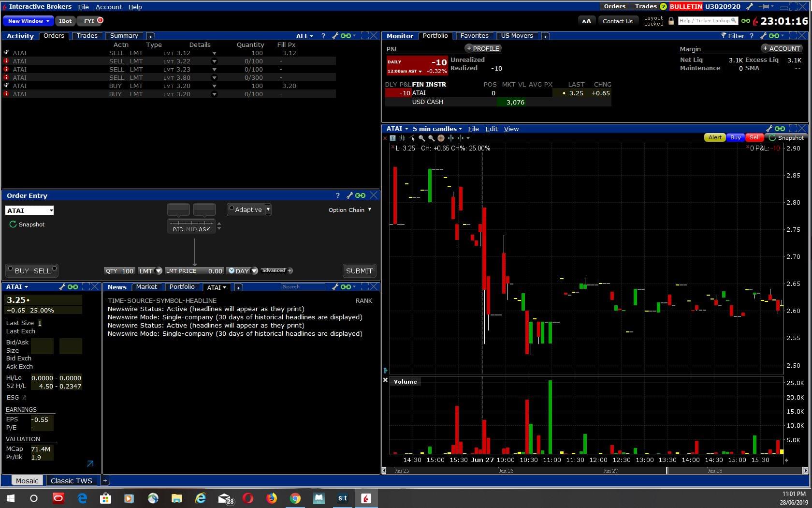Image resolution: width=812 pixels, height=508 pixels.
Task: Click chart panel chain link grouping icon
Action: click(780, 129)
